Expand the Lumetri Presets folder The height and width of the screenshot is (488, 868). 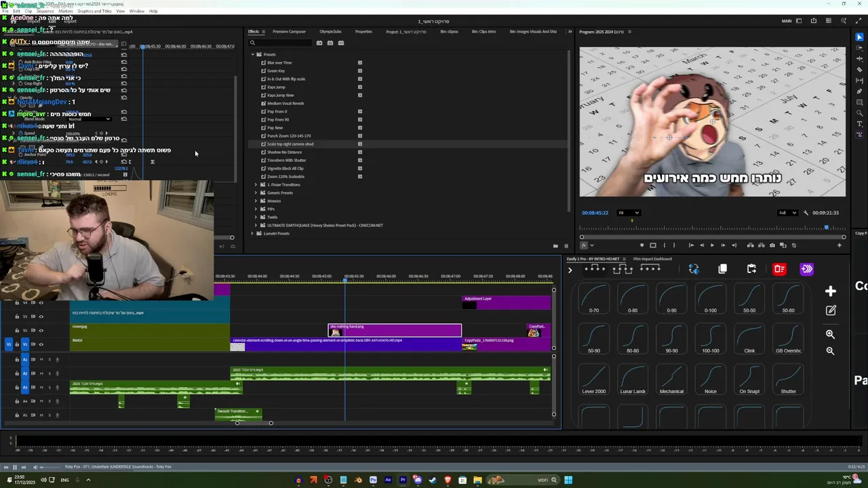pos(252,233)
